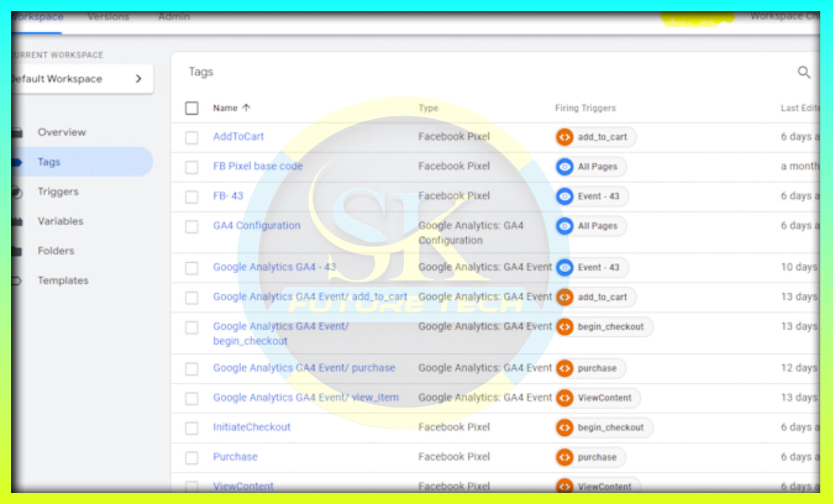
Task: Sort the table by the Type column header
Action: click(428, 108)
